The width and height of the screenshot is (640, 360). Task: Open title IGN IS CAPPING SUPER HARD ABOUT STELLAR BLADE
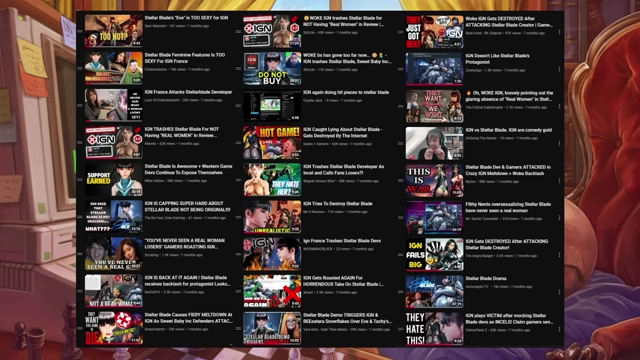(187, 207)
